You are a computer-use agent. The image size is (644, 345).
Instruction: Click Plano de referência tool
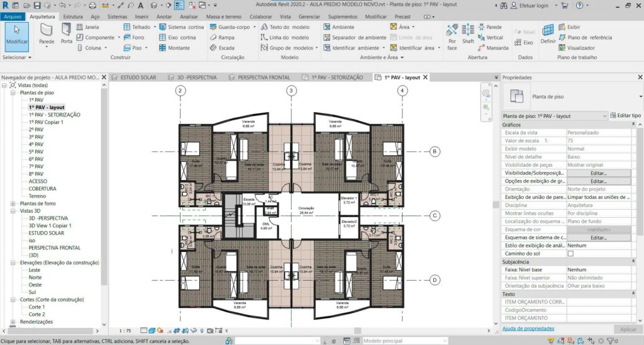[x=586, y=37]
